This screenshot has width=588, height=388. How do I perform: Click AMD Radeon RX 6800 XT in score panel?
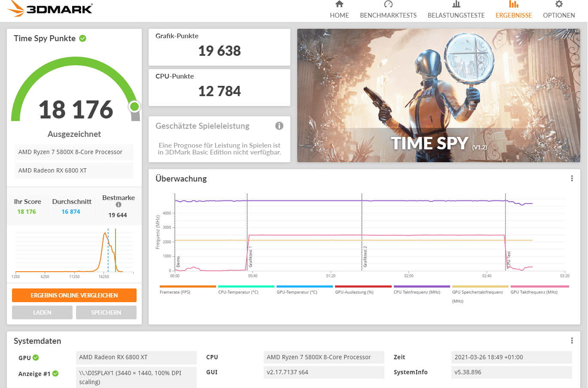pos(74,170)
